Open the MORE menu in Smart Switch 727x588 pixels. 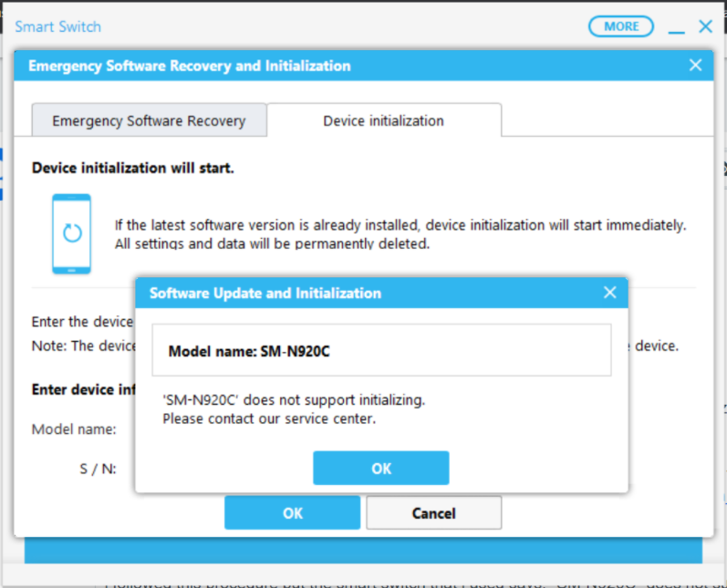click(620, 26)
